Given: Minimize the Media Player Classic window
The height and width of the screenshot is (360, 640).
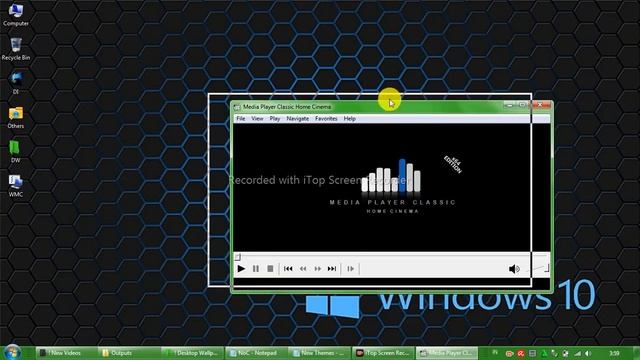Looking at the screenshot, I should coord(509,105).
